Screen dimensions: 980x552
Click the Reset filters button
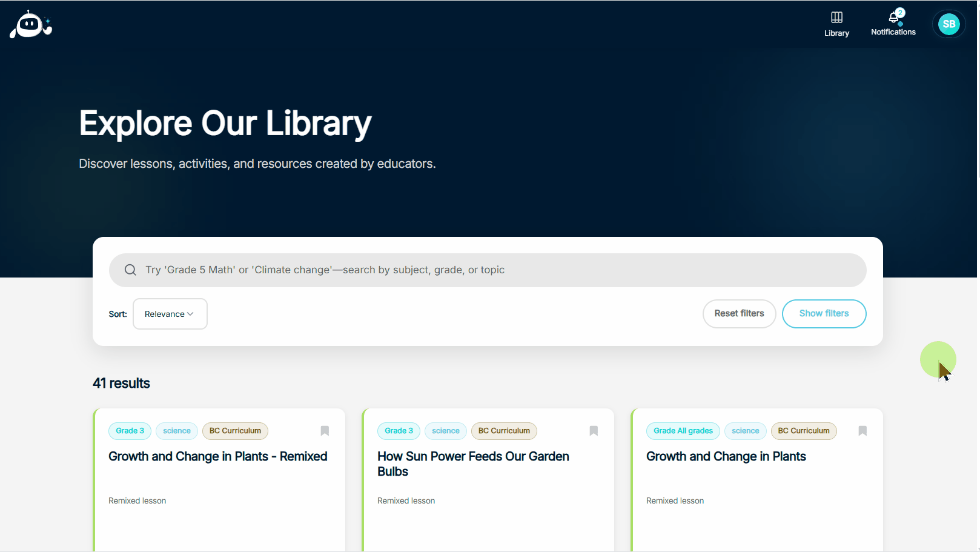pyautogui.click(x=739, y=314)
